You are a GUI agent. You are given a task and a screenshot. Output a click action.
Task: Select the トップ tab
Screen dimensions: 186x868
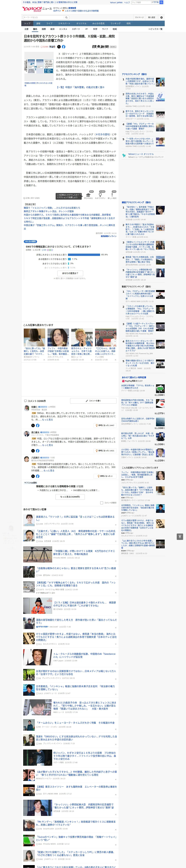pyautogui.click(x=27, y=24)
